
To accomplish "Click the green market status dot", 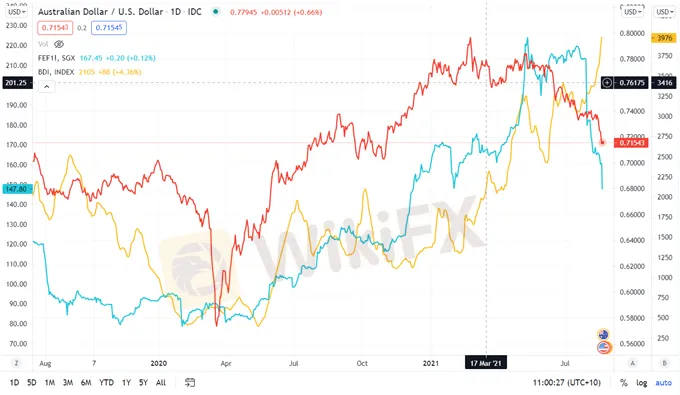I will click(x=215, y=12).
